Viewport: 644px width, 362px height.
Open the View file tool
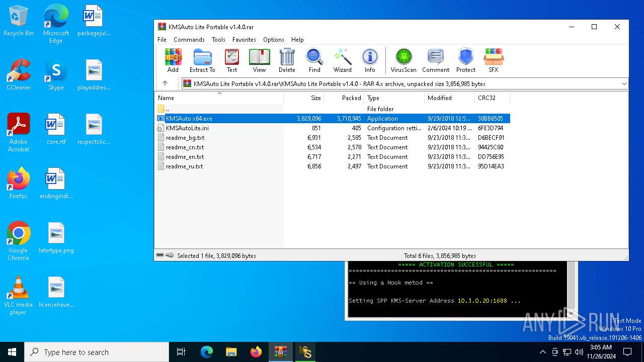[x=259, y=60]
